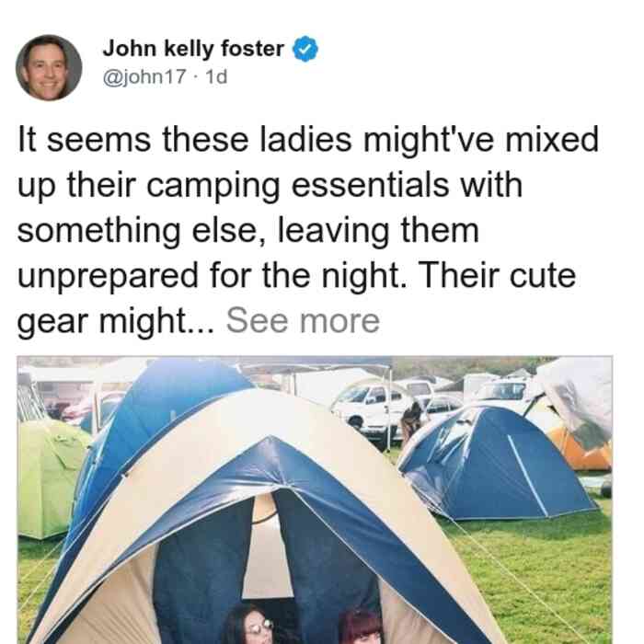644x644 pixels.
Task: Visit the @john17 handle link
Action: pos(144,76)
